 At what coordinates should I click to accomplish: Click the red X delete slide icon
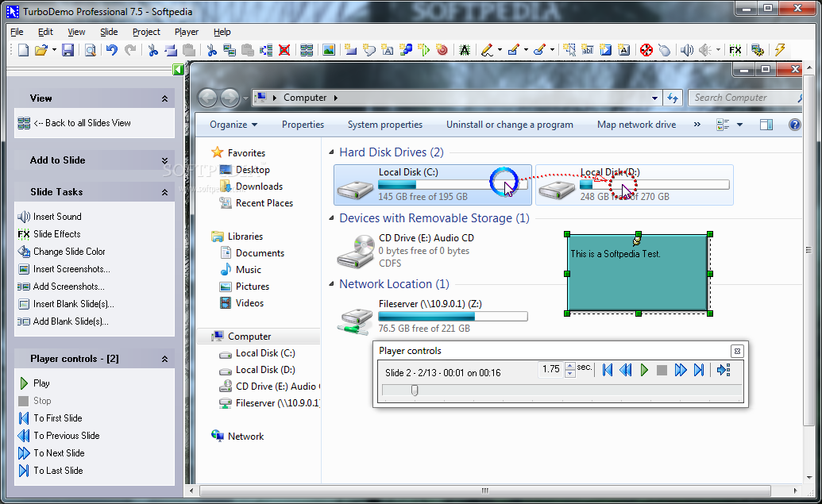click(284, 50)
